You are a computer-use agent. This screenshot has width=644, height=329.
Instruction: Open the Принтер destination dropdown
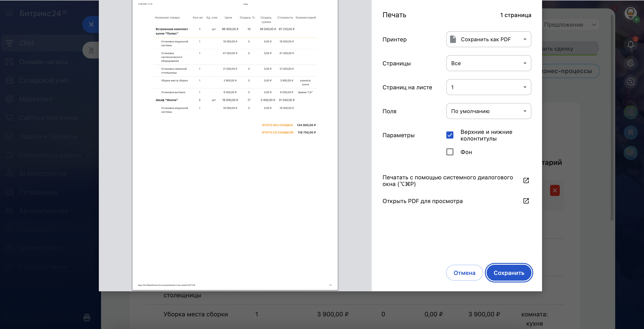click(488, 39)
